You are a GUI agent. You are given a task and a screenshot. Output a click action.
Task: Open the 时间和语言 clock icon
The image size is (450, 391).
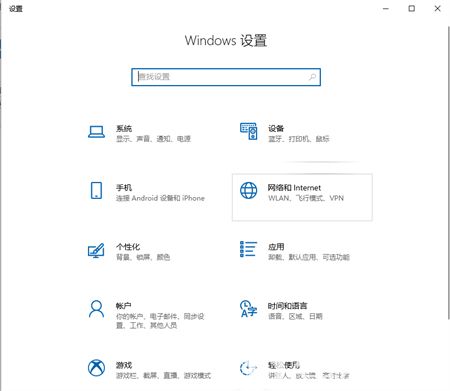click(x=249, y=309)
